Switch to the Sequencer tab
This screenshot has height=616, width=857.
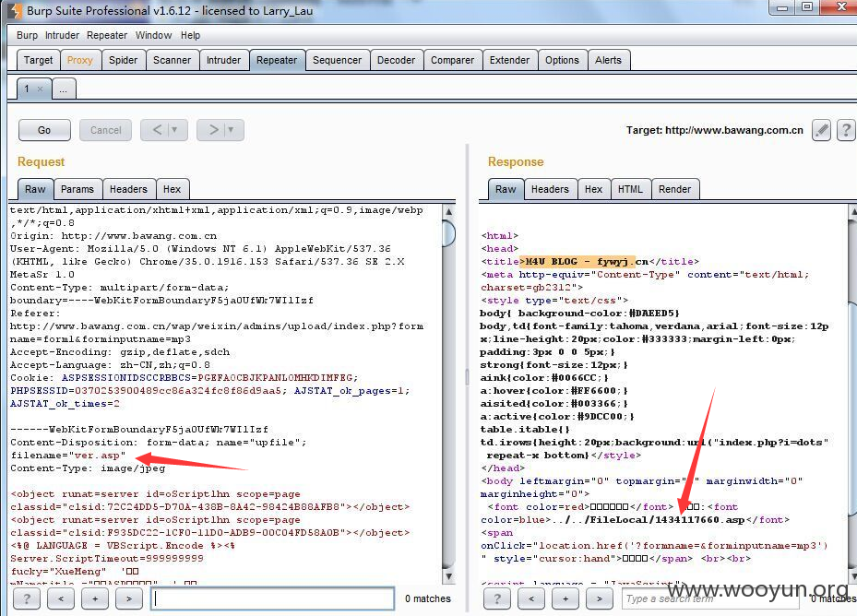[x=338, y=60]
